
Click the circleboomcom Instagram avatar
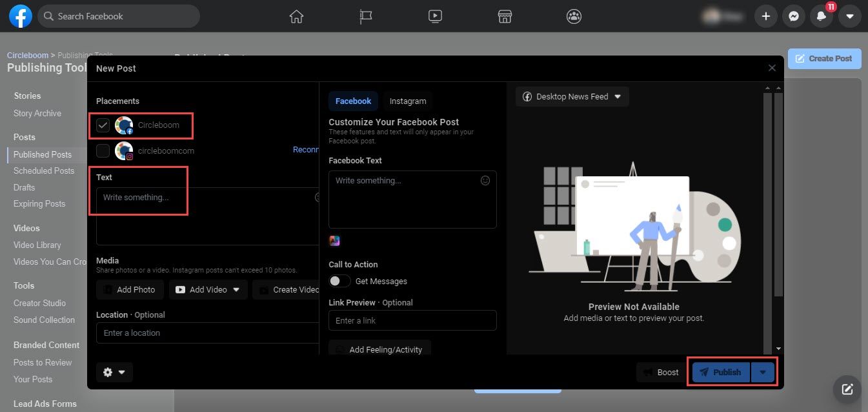(124, 151)
